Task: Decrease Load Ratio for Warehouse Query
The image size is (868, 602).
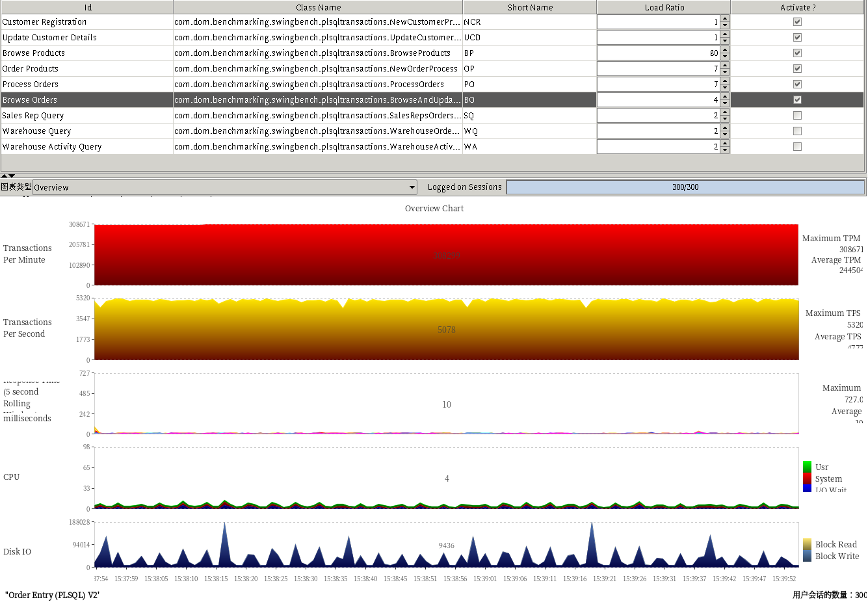Action: tap(725, 135)
